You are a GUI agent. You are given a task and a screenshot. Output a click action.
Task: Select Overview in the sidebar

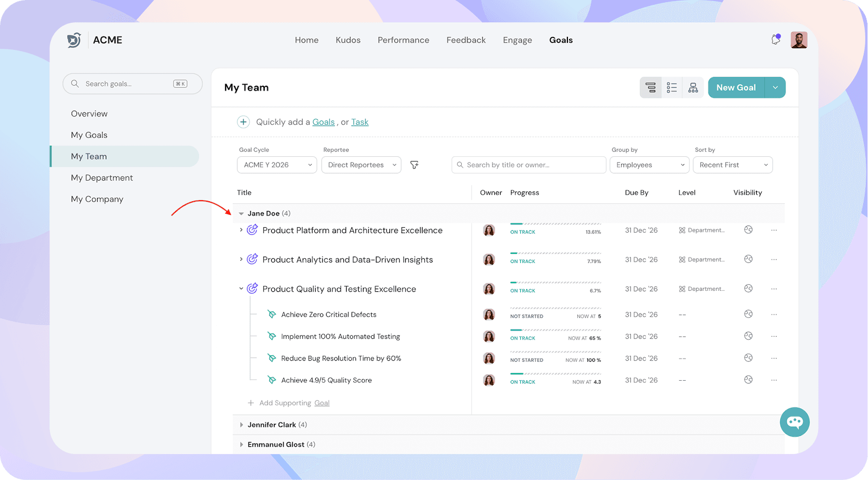tap(89, 114)
